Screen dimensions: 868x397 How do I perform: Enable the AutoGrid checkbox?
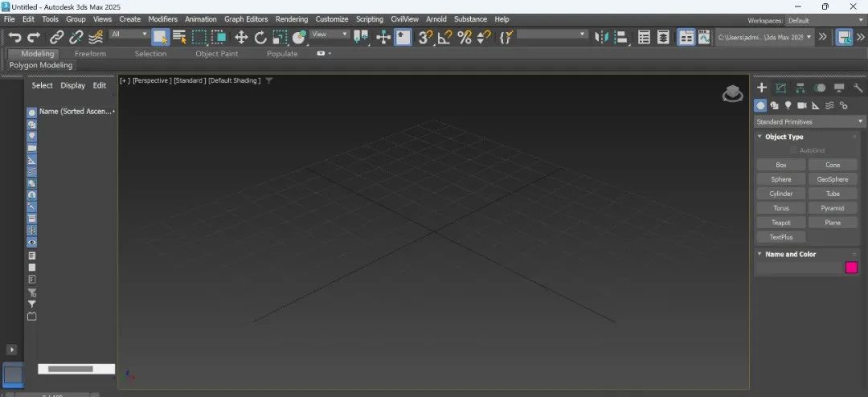(793, 150)
